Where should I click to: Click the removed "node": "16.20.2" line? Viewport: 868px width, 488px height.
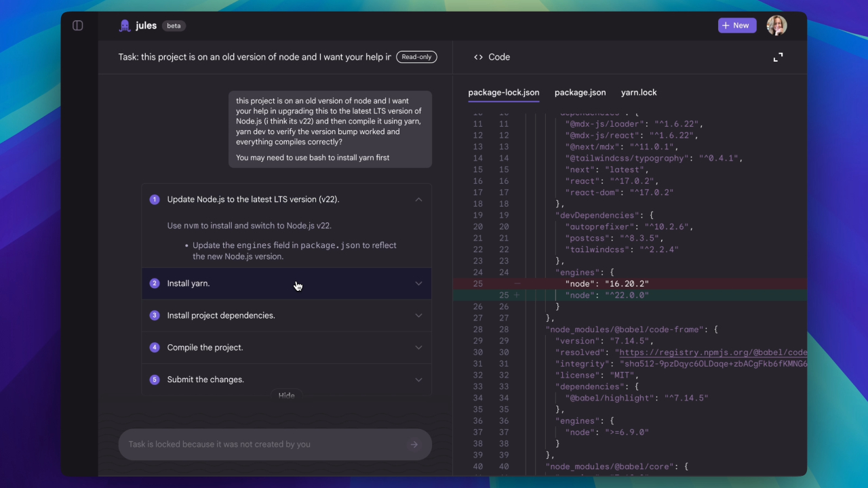coord(630,284)
